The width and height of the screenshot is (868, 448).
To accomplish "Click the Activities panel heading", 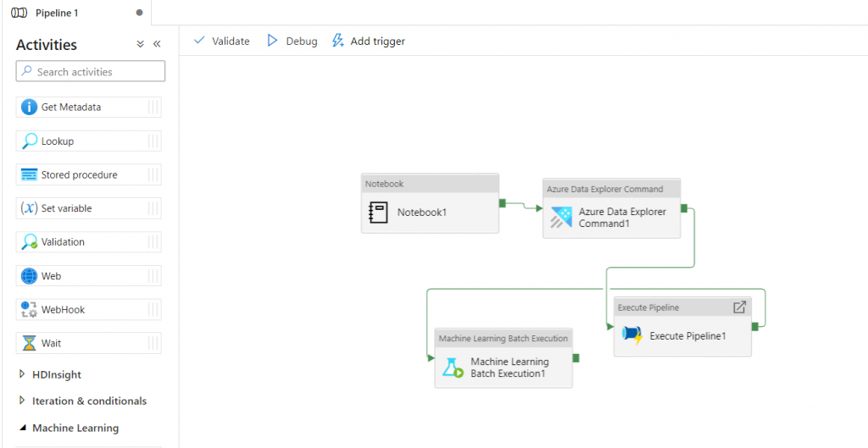I will 47,45.
